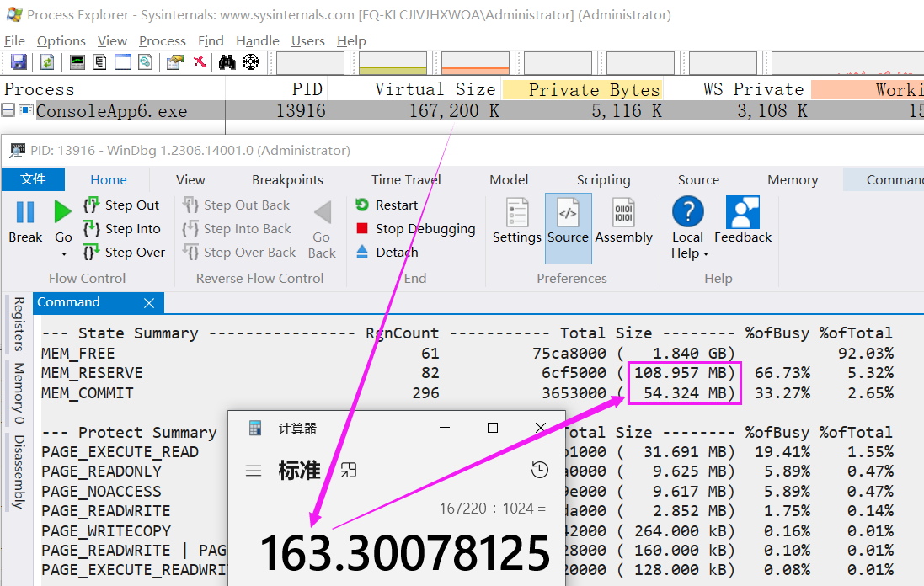Toggle Source mode preference in WinDbg

pyautogui.click(x=568, y=228)
